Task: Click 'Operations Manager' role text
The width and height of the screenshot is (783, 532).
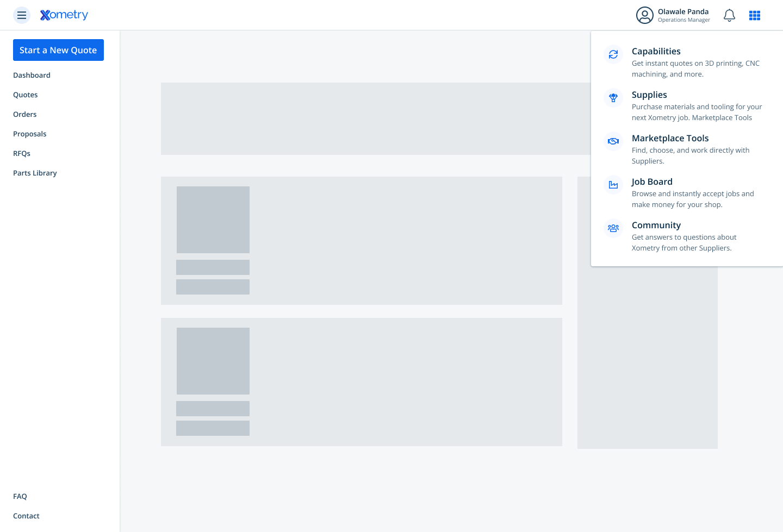Action: [x=684, y=20]
